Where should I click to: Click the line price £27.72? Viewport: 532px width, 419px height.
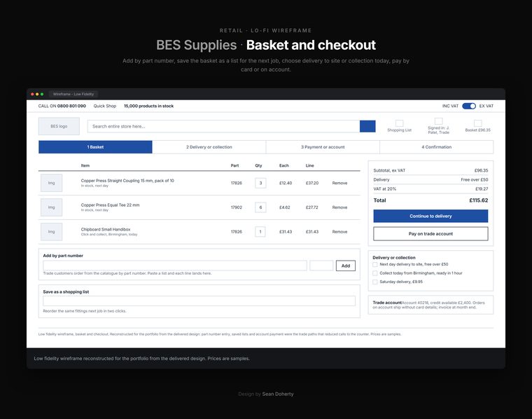pos(312,207)
